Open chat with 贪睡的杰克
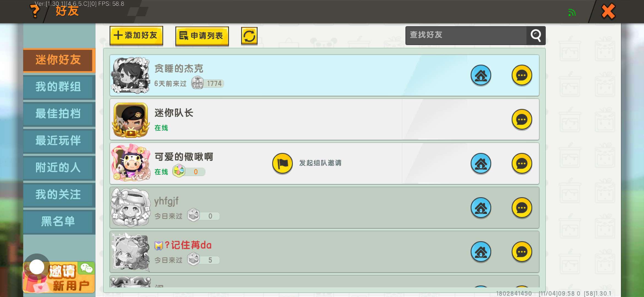The width and height of the screenshot is (644, 297). point(522,75)
